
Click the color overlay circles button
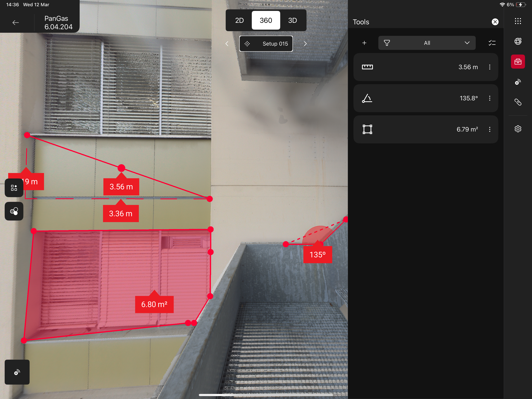point(14,211)
